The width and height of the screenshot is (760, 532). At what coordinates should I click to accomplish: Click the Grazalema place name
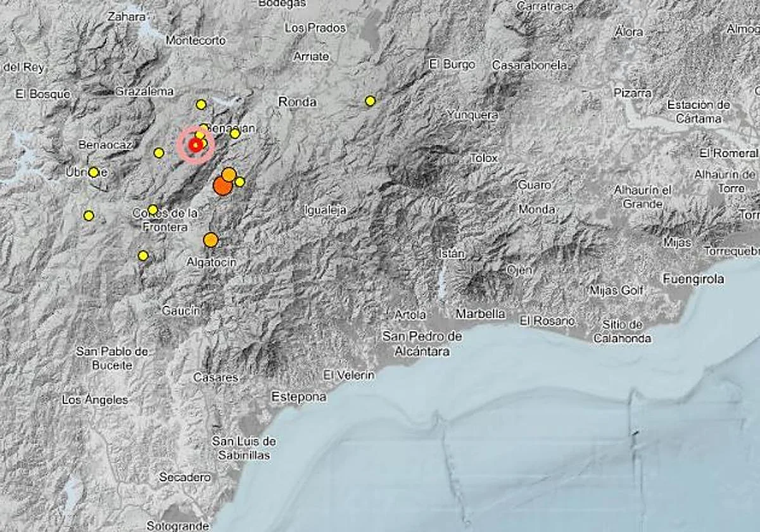pos(144,91)
